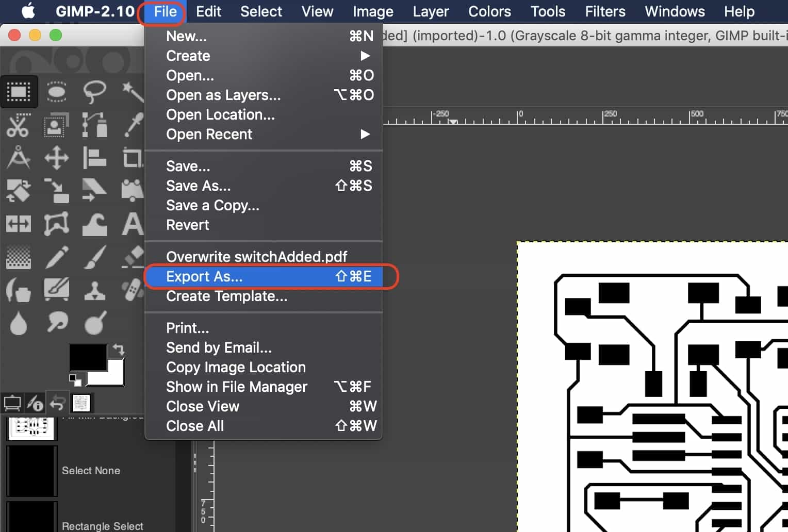This screenshot has width=788, height=532.
Task: Select the Flip tool
Action: tap(19, 224)
